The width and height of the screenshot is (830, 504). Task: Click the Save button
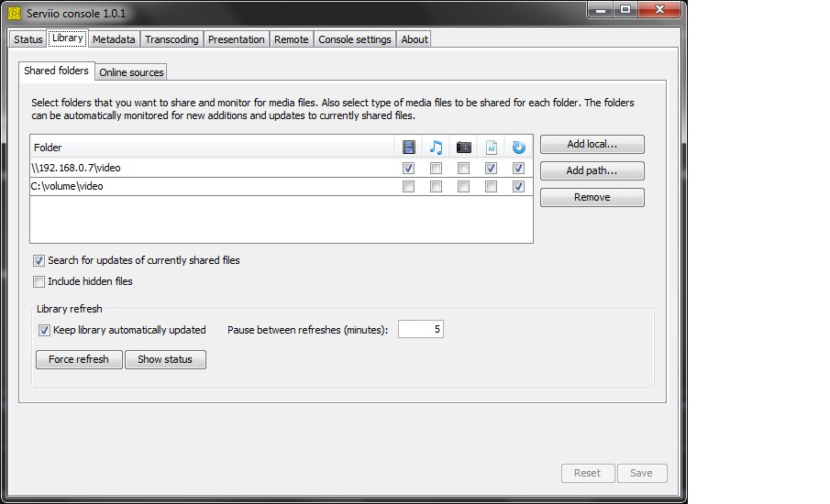coord(642,474)
